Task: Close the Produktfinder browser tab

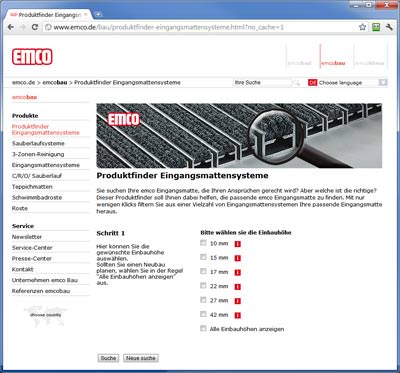Action: pos(86,15)
